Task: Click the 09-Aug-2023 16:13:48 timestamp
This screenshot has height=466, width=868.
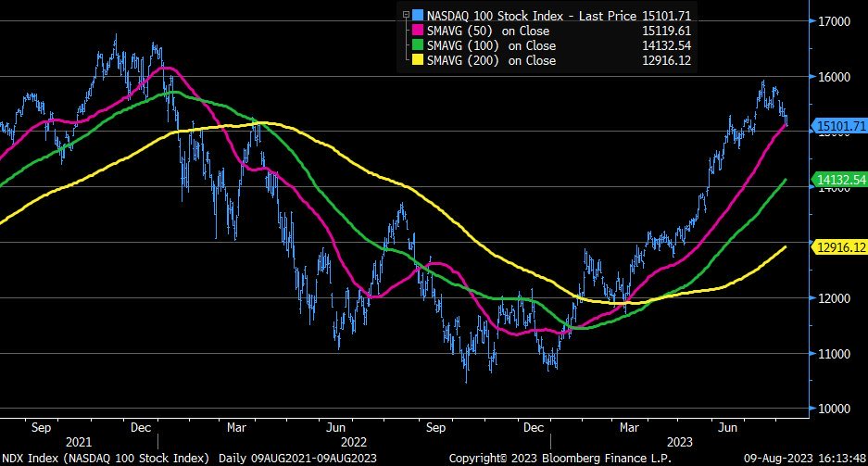Action: tap(805, 459)
